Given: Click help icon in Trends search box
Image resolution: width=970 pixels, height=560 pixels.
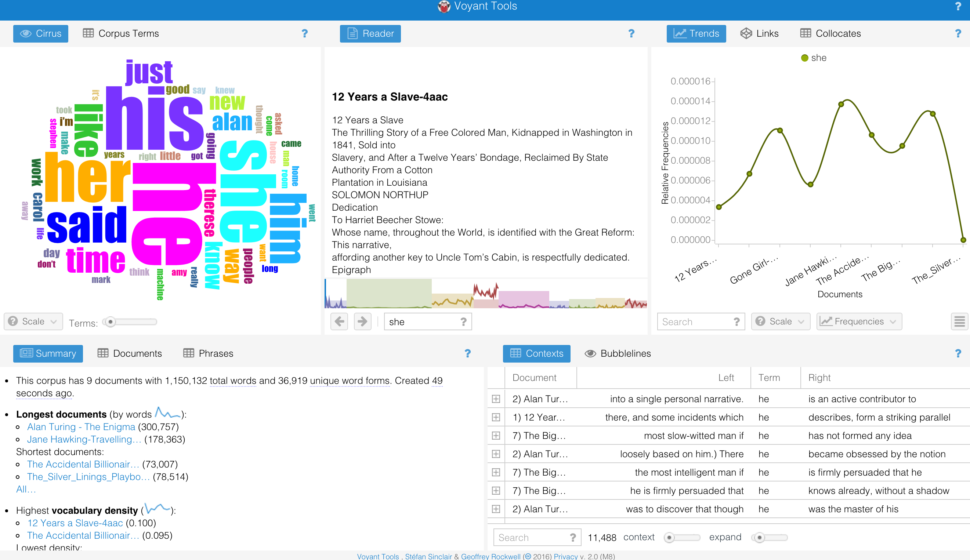Looking at the screenshot, I should coord(736,321).
